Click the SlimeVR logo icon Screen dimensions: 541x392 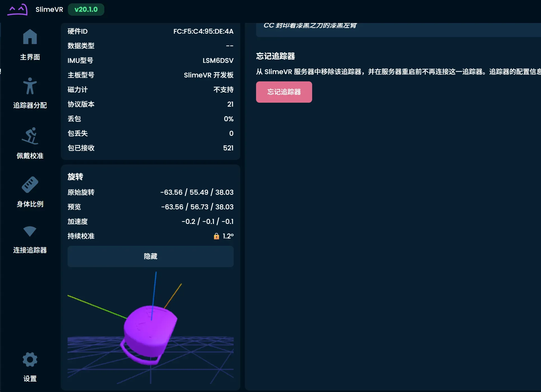[x=17, y=10]
